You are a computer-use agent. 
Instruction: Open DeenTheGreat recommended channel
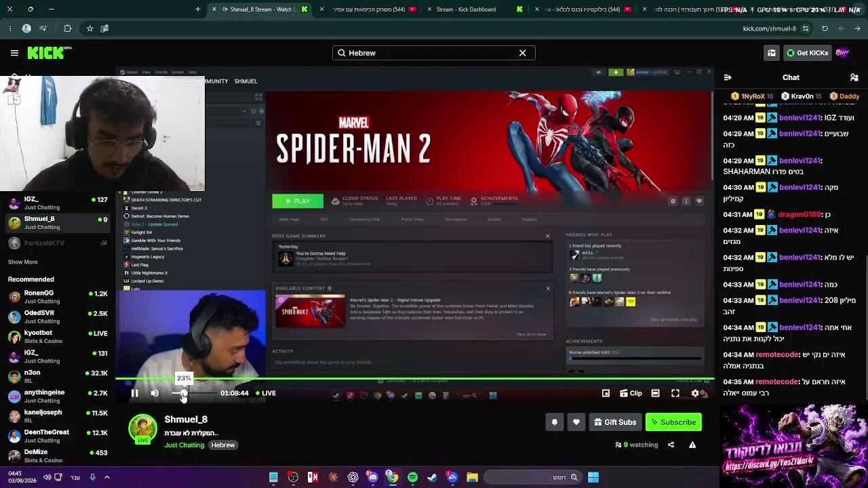click(58, 436)
